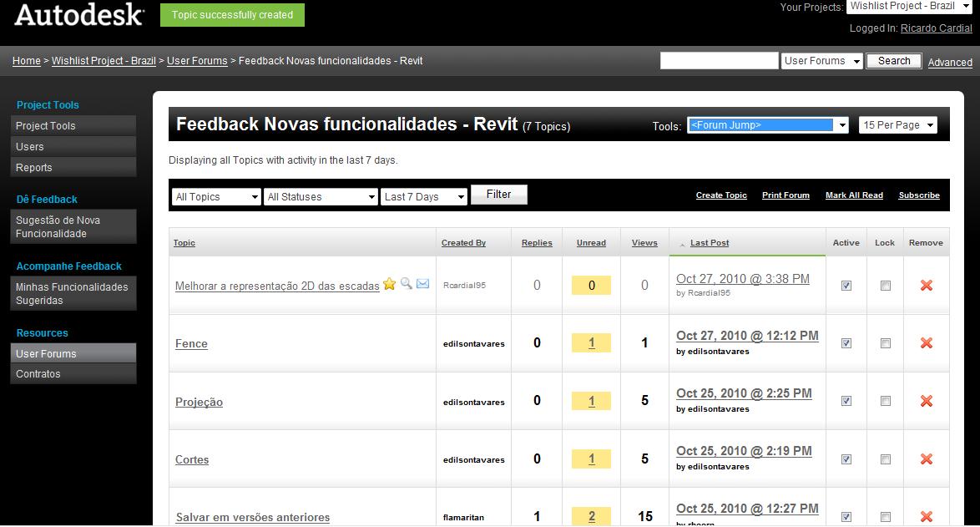Open Reports in the sidebar
Image resolution: width=980 pixels, height=527 pixels.
[x=73, y=168]
